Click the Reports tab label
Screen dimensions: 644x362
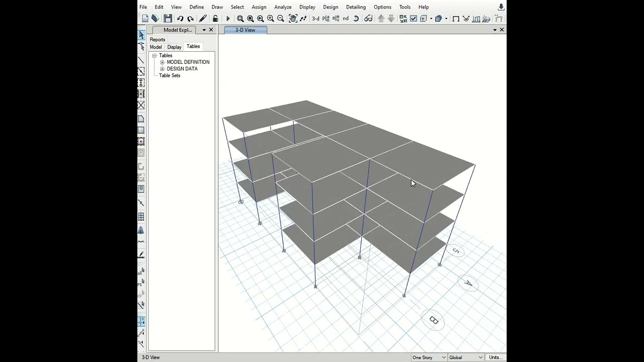157,40
